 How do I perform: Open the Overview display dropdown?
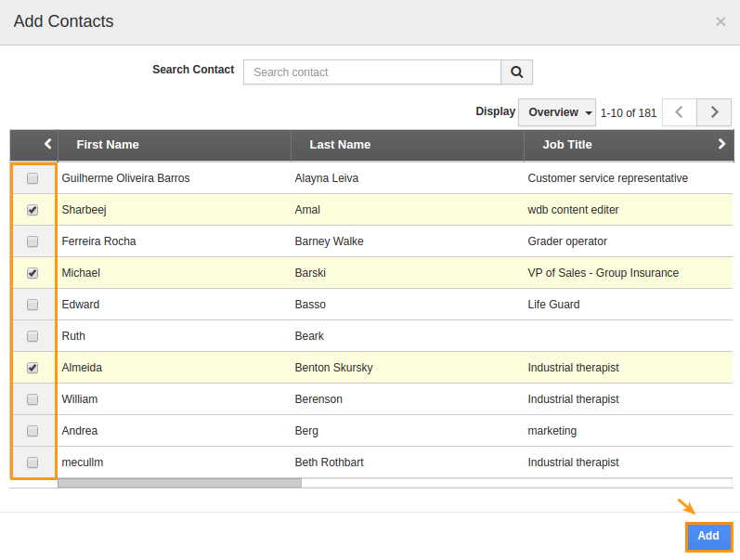[557, 112]
